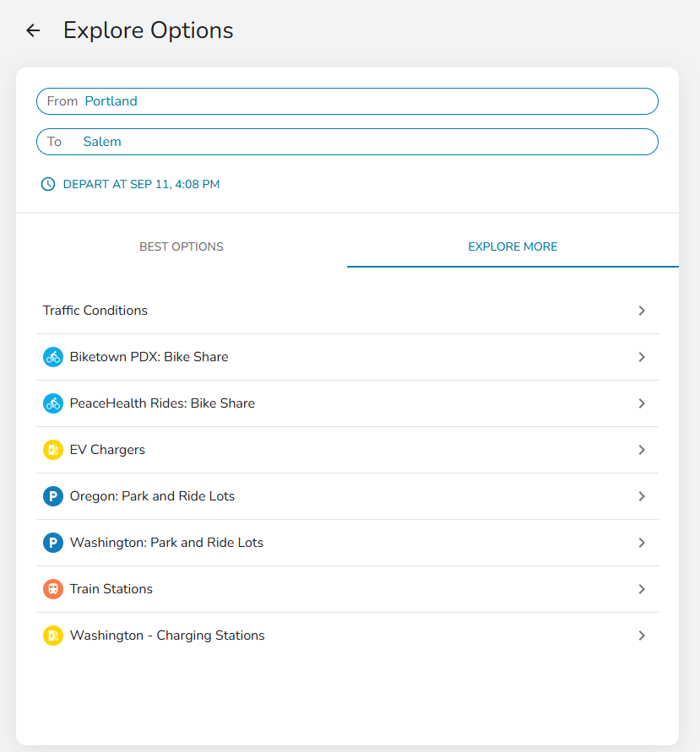Image resolution: width=700 pixels, height=752 pixels.
Task: Open PeaceHealth Rides: Bike Share label
Action: (x=162, y=403)
